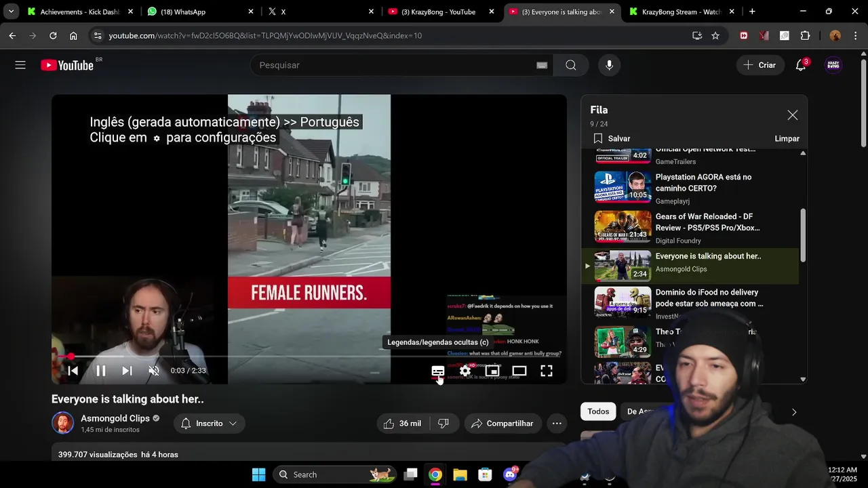Clear the queue with Limpar
The height and width of the screenshot is (488, 868).
click(787, 138)
